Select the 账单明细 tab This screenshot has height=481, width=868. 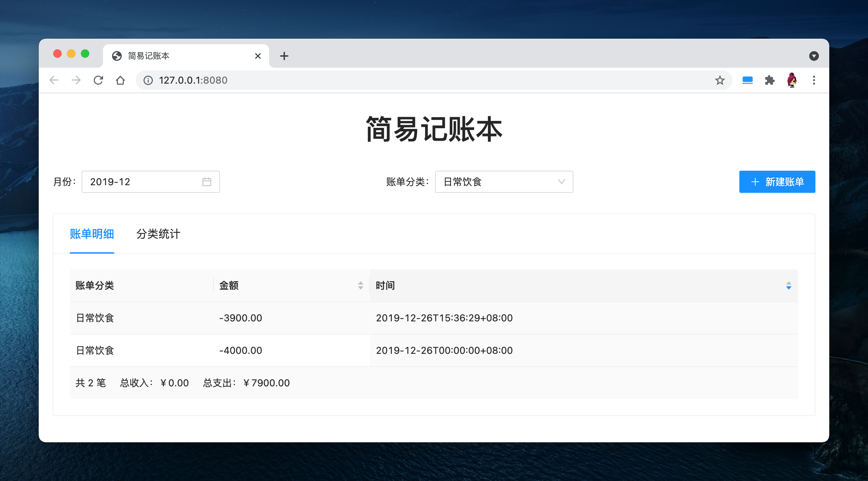click(92, 234)
